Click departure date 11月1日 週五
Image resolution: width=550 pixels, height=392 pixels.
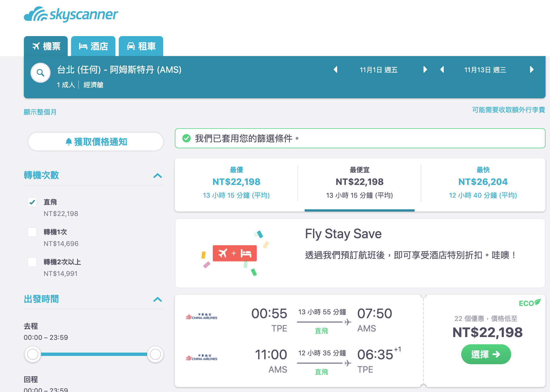tap(379, 70)
